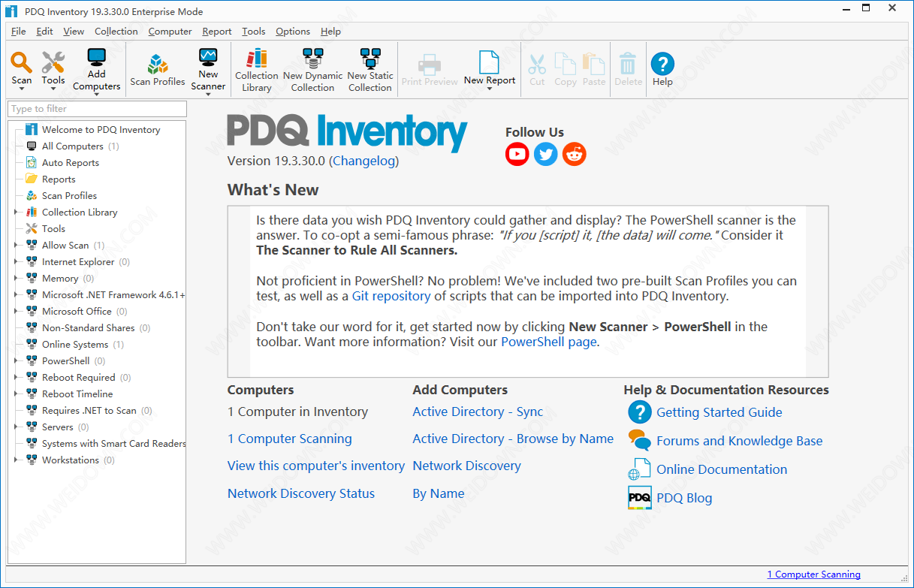The width and height of the screenshot is (914, 588).
Task: Click the New Report document icon
Action: click(490, 62)
